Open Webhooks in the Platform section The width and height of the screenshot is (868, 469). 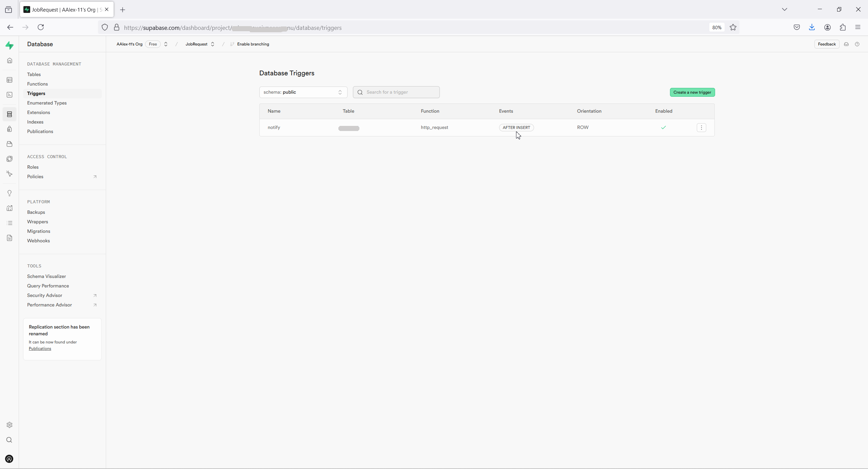point(38,241)
